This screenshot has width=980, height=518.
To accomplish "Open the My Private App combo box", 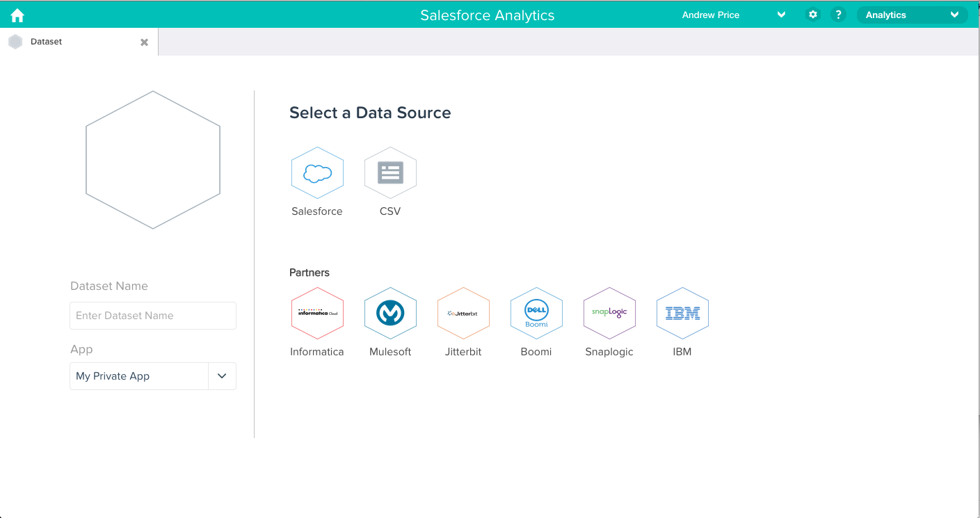I will (153, 376).
